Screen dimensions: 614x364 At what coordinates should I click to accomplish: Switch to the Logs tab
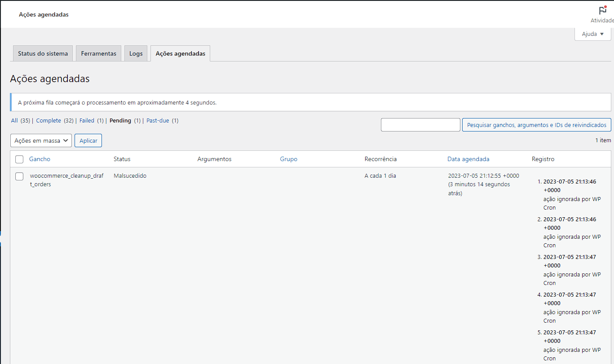point(136,53)
